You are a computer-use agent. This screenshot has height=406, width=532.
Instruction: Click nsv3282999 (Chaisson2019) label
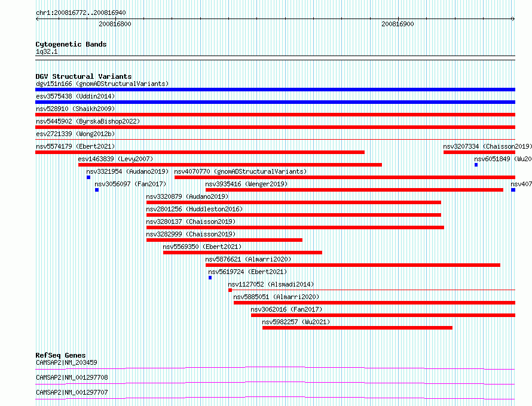(x=191, y=234)
